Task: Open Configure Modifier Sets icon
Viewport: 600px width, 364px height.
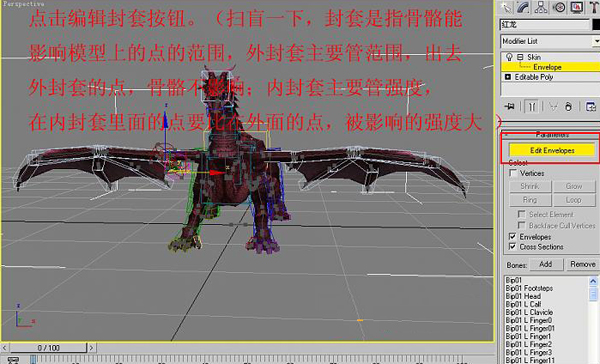Action: (591, 106)
